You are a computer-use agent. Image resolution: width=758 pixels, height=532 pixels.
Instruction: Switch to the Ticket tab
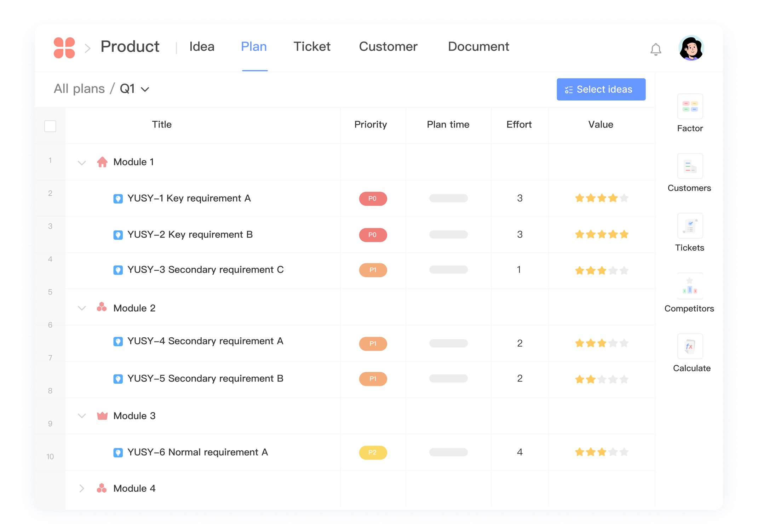(311, 46)
